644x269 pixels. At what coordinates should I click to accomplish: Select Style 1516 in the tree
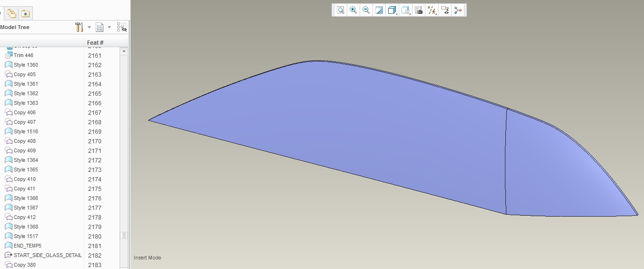click(26, 131)
